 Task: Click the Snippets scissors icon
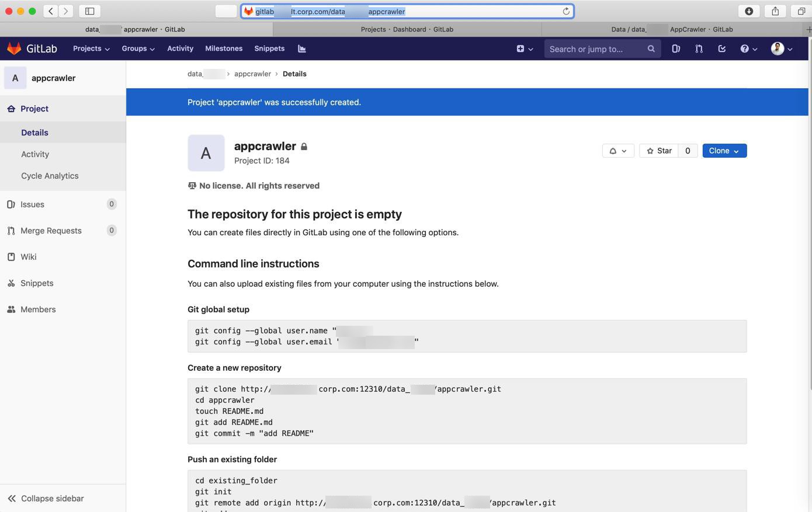[x=11, y=283]
